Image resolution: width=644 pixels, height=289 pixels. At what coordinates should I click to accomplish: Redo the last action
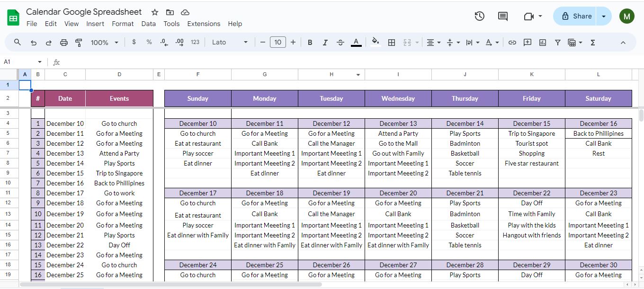pos(49,42)
